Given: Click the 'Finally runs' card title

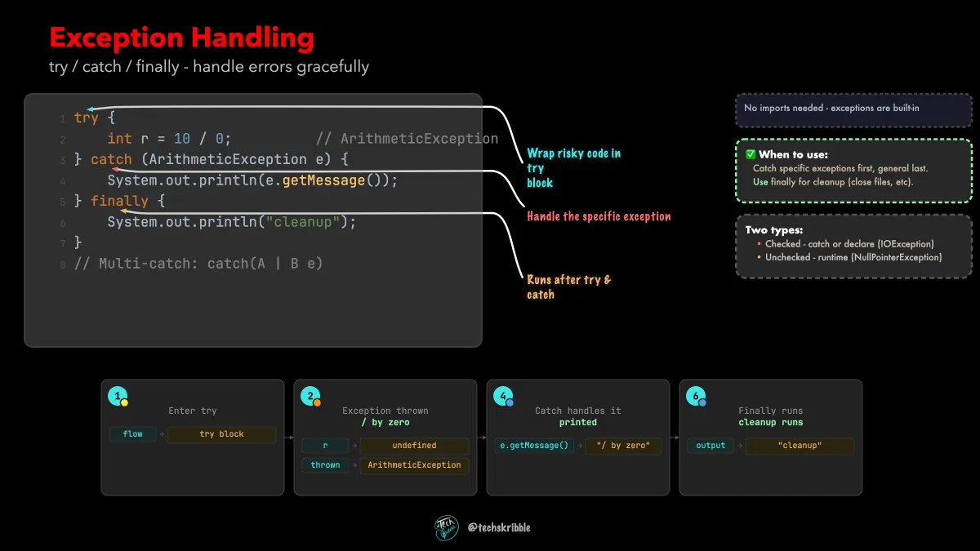Looking at the screenshot, I should (771, 411).
